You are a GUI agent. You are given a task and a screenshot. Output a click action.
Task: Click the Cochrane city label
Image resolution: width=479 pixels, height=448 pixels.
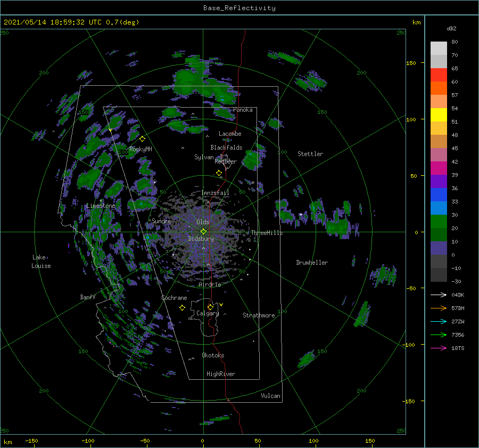(174, 298)
